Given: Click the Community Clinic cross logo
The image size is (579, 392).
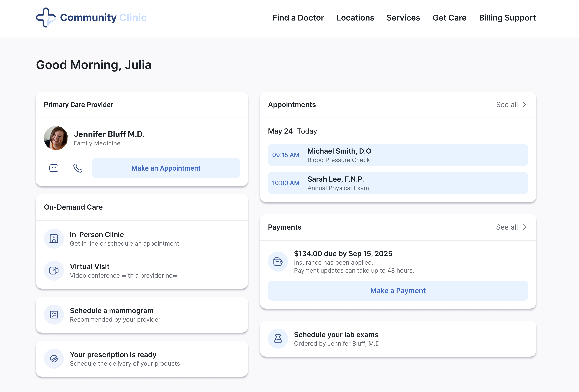Looking at the screenshot, I should tap(46, 17).
